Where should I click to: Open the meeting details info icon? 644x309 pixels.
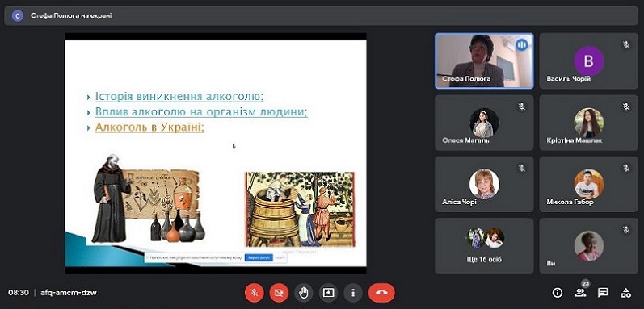coord(558,293)
